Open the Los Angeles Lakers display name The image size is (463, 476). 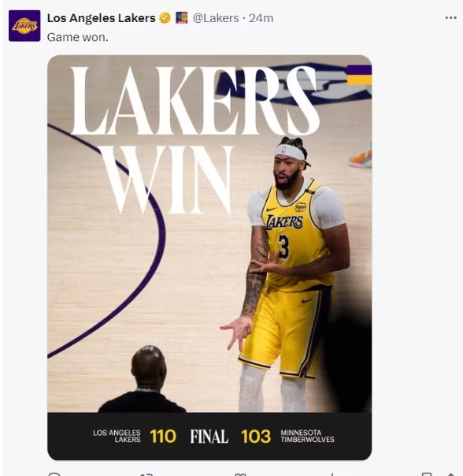coord(102,18)
